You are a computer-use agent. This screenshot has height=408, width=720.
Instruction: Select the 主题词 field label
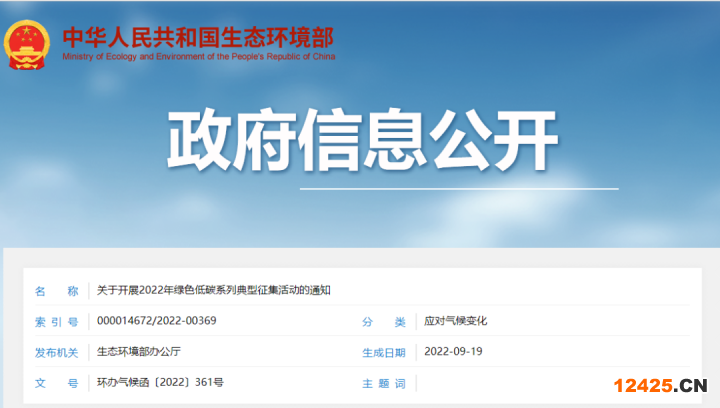click(x=384, y=383)
